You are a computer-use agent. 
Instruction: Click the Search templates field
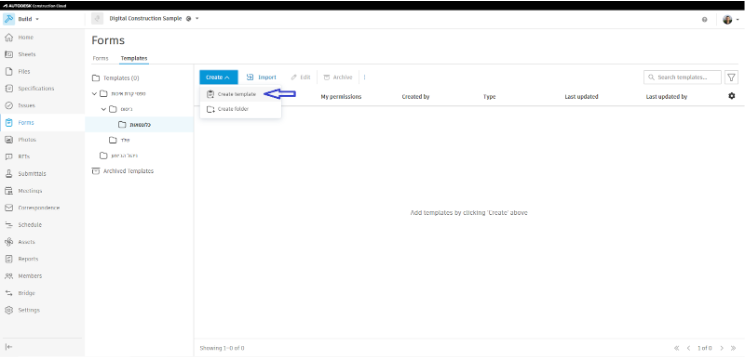tap(682, 77)
